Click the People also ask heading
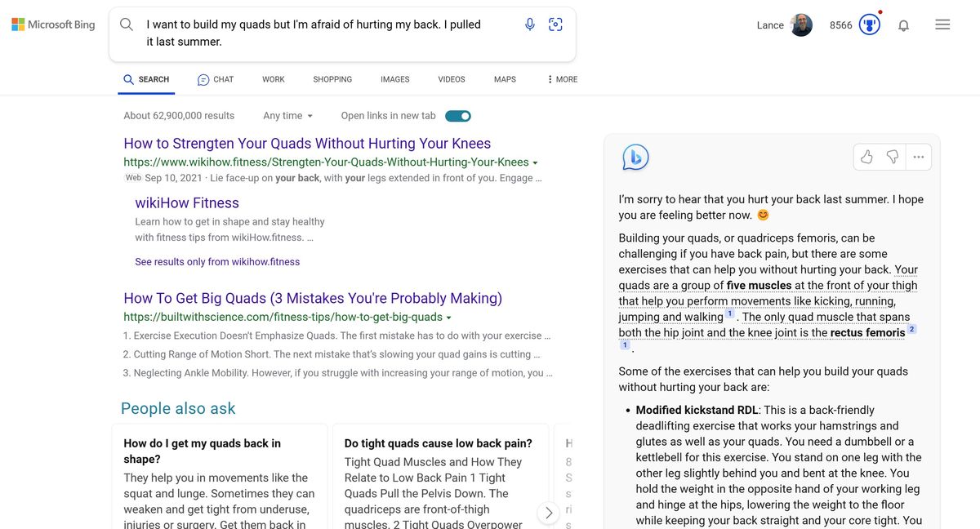980x529 pixels. (178, 409)
